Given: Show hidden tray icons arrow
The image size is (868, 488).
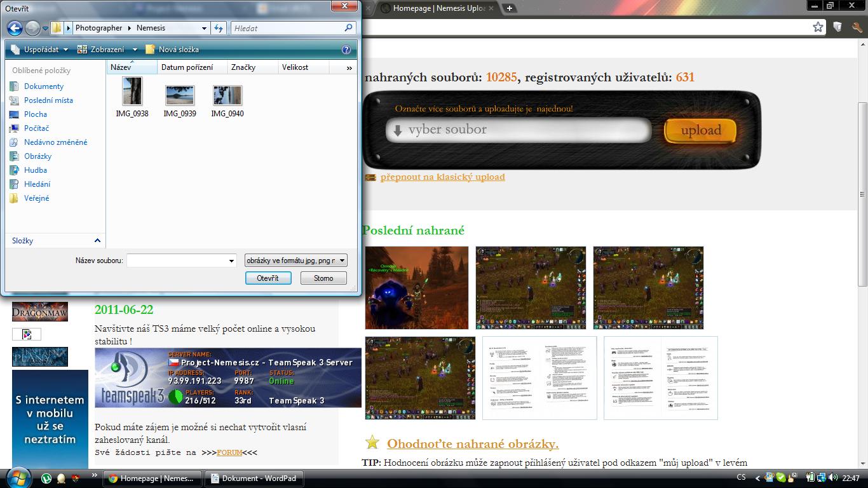Looking at the screenshot, I should coord(757,478).
